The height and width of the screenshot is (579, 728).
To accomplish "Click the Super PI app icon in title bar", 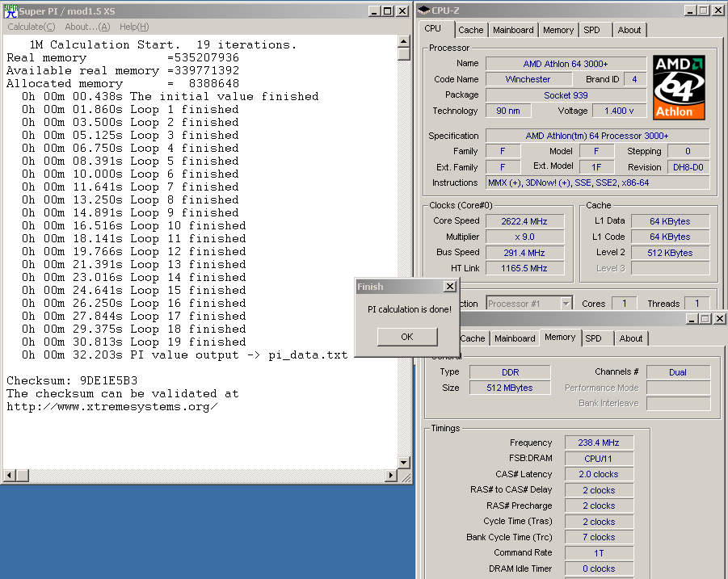I will point(11,11).
